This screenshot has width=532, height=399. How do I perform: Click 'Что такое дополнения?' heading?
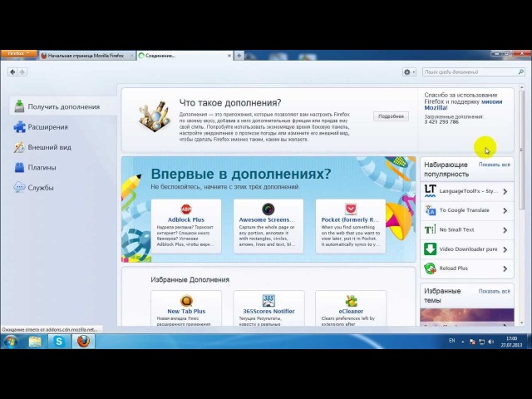pyautogui.click(x=230, y=102)
